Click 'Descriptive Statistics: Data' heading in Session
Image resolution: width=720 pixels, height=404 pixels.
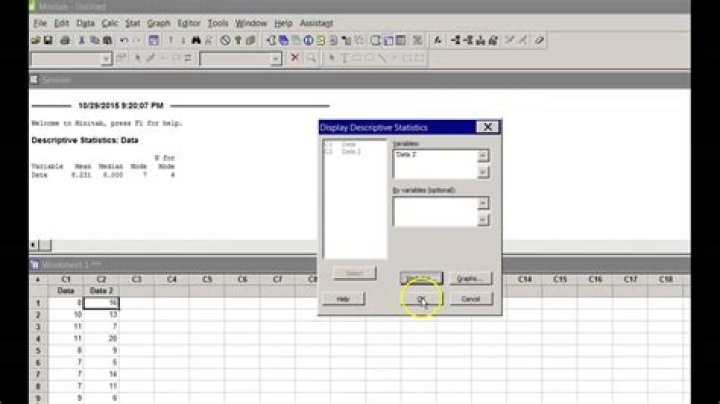(85, 140)
